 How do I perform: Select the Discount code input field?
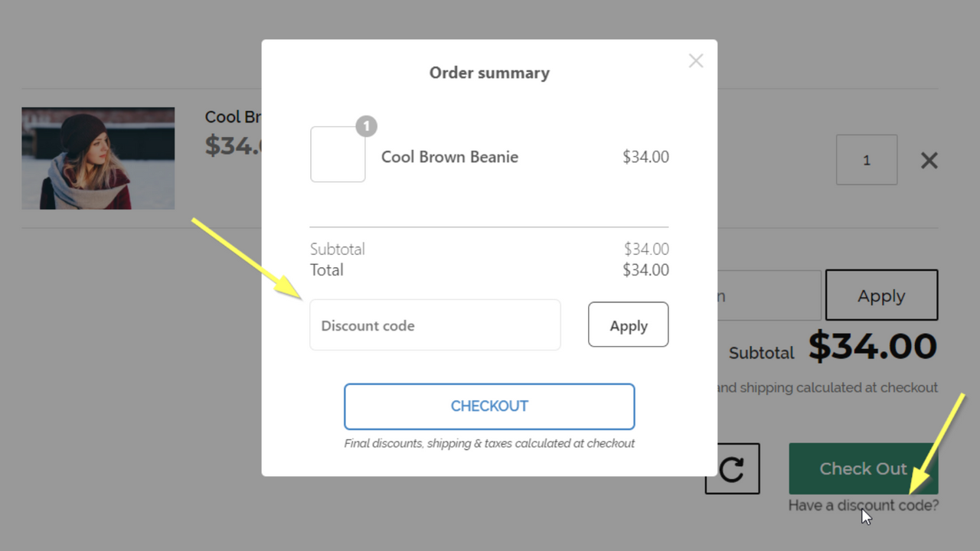[435, 324]
